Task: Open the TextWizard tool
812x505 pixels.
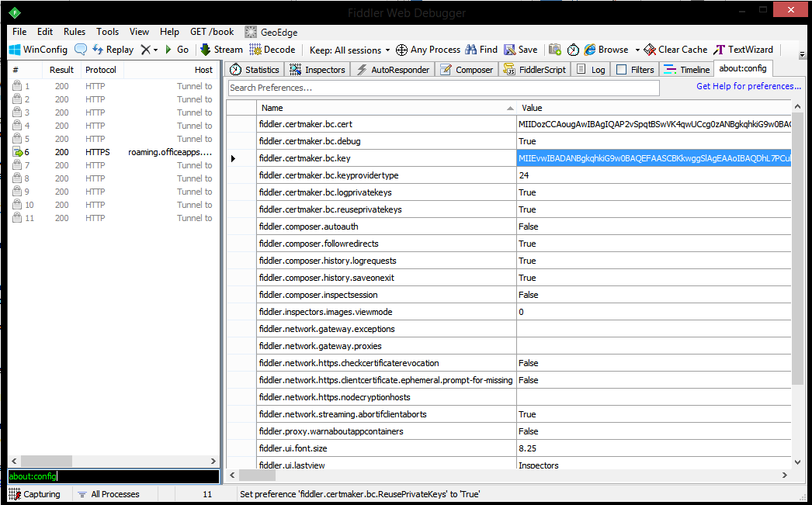Action: point(743,50)
